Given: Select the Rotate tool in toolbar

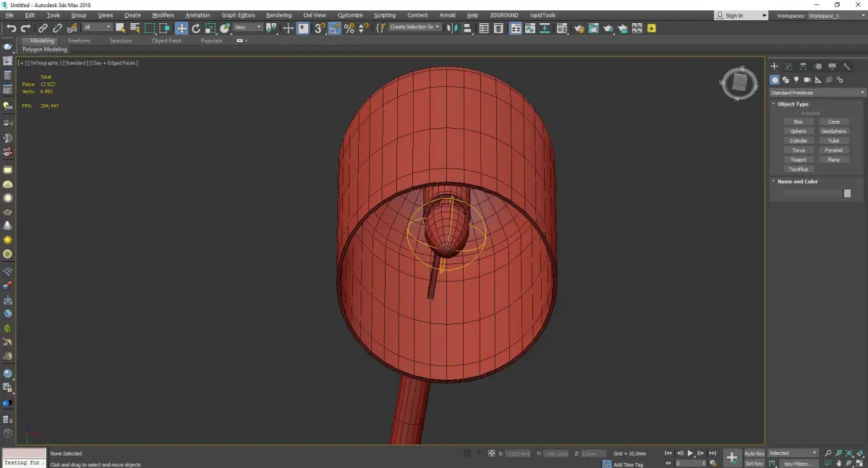Looking at the screenshot, I should (196, 28).
